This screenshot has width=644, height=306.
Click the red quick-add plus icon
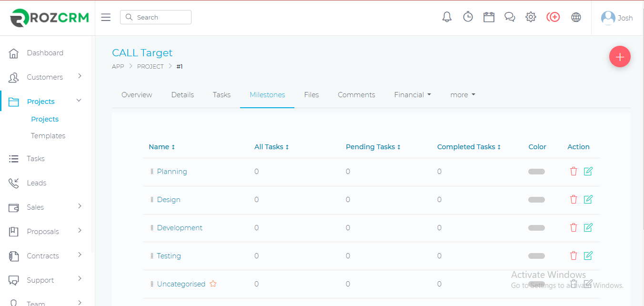pos(553,17)
